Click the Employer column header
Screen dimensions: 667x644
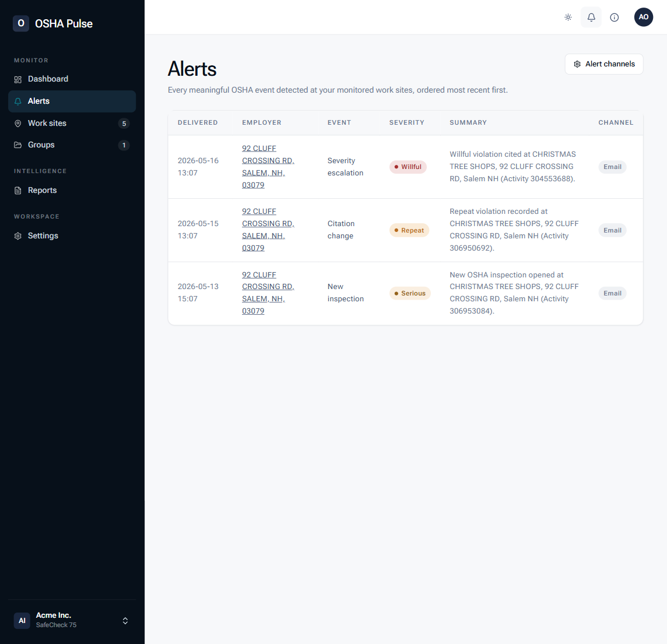[x=262, y=122]
